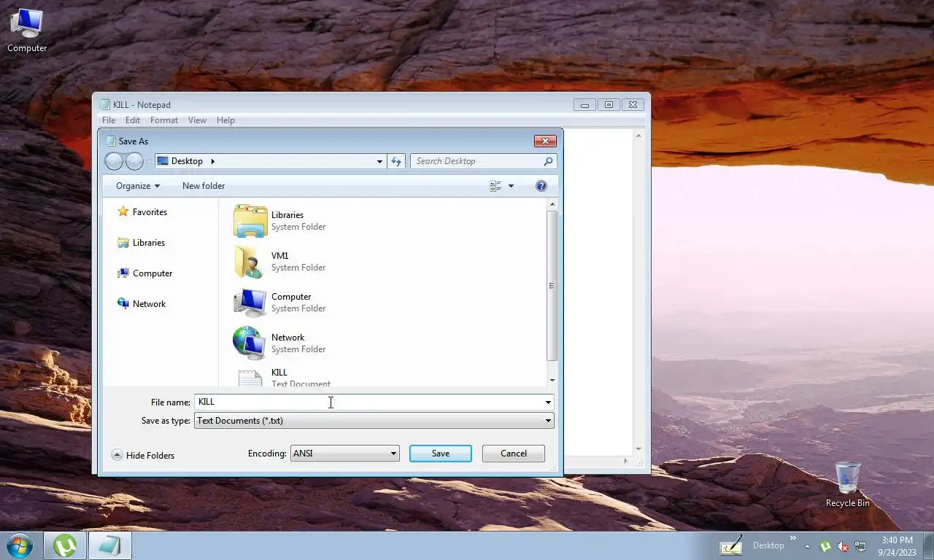This screenshot has width=934, height=560.
Task: Expand the view options dropdown arrow
Action: coord(511,186)
